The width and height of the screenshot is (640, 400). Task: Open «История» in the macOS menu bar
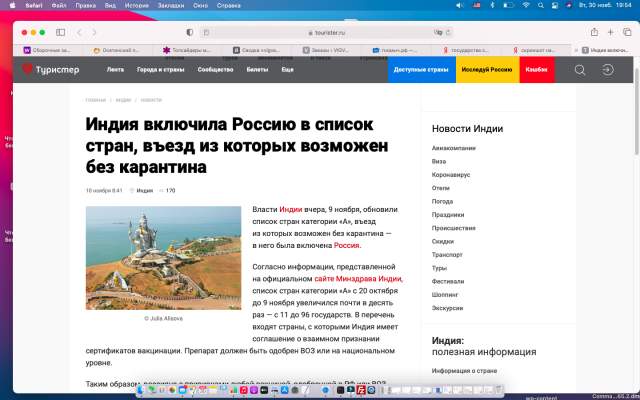pos(137,5)
